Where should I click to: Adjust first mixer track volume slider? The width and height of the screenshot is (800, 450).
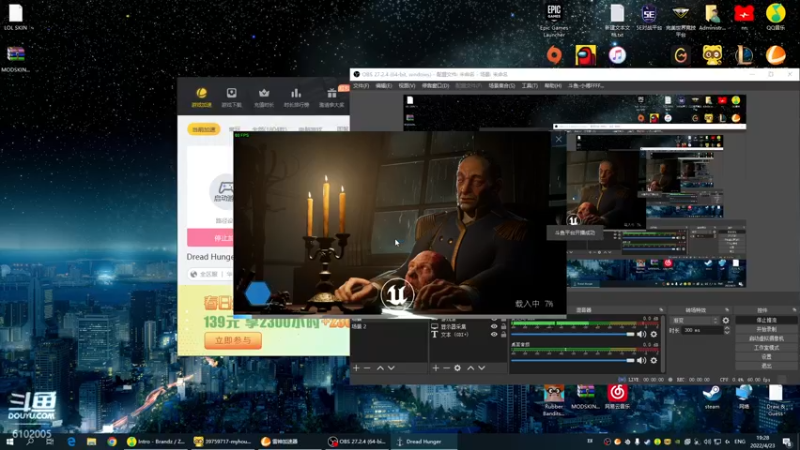(x=572, y=334)
